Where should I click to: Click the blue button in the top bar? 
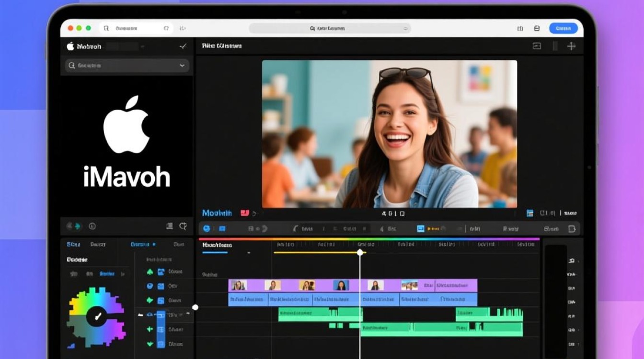coord(563,29)
